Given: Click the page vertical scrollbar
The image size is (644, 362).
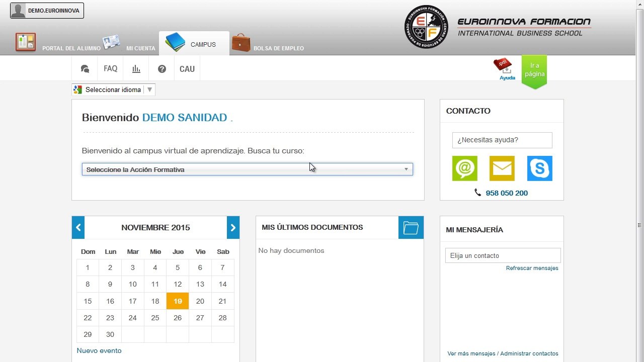Looking at the screenshot, I should click(640, 181).
